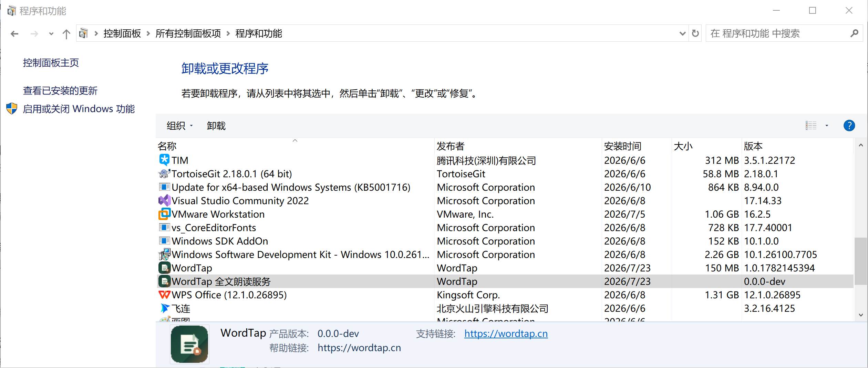Click the large WordTap icon in details pane
Image resolution: width=868 pixels, height=368 pixels.
pyautogui.click(x=189, y=344)
